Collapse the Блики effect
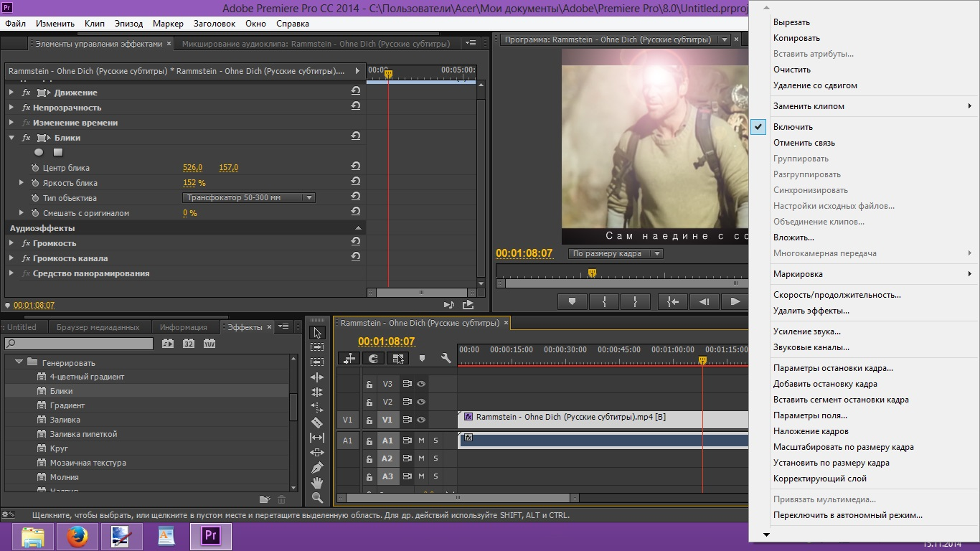 pos(11,138)
